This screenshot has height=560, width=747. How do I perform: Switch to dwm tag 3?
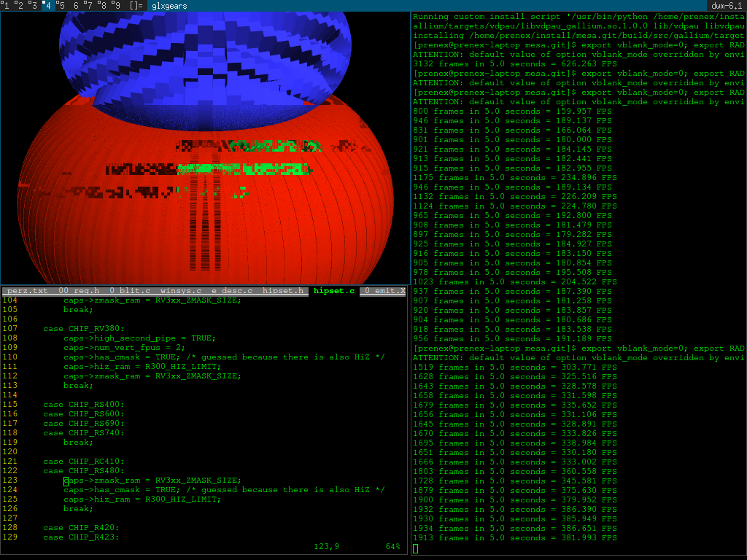point(34,6)
